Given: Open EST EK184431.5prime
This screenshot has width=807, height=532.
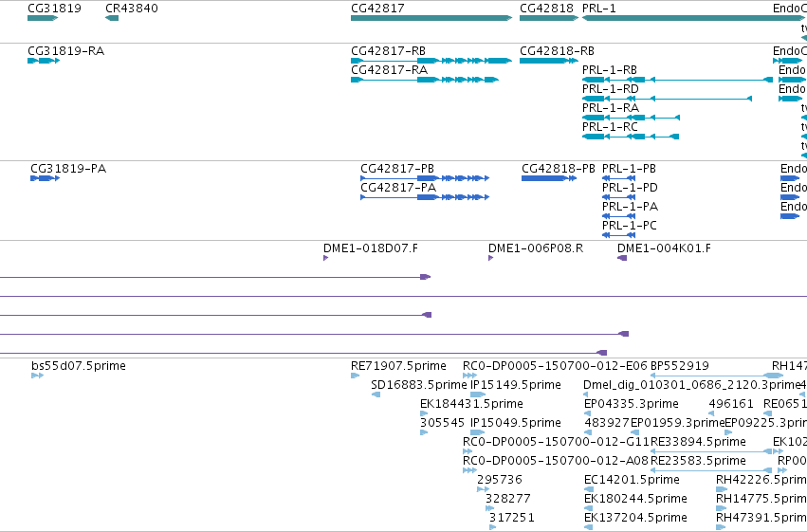Looking at the screenshot, I should click(471, 404).
